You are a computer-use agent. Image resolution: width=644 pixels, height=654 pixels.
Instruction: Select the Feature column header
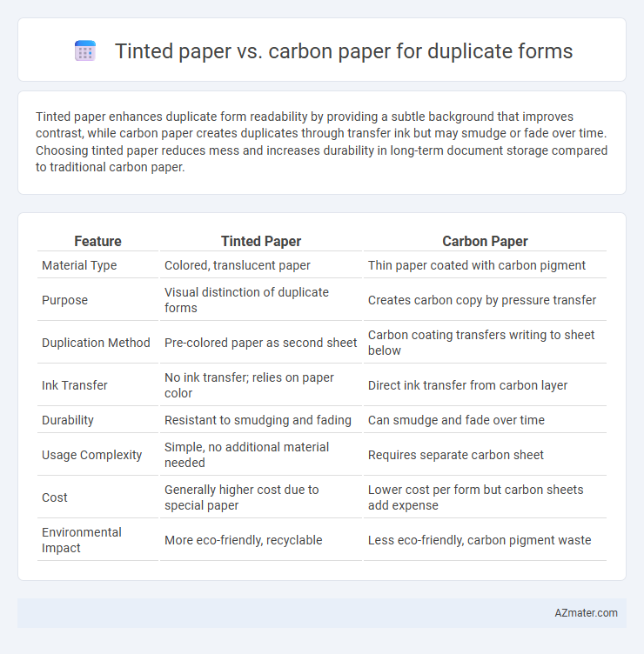[97, 241]
